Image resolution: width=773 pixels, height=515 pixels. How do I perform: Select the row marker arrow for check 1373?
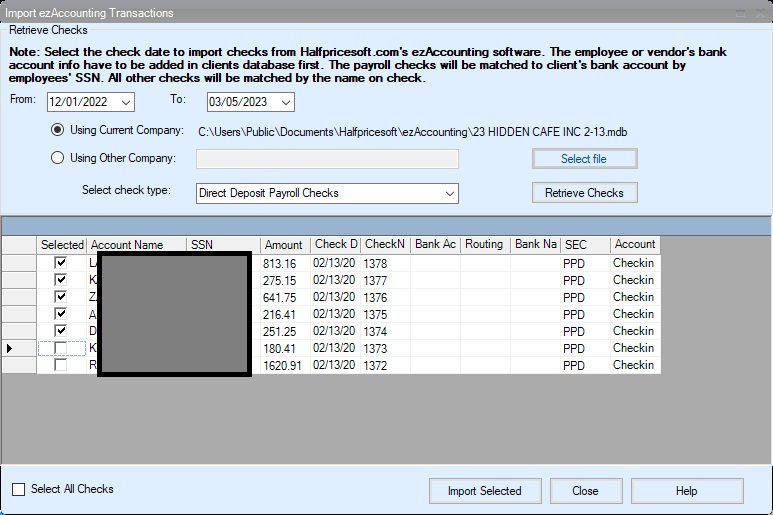[12, 348]
